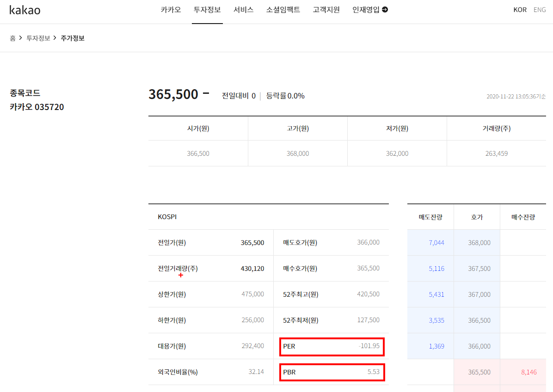Click the 외국인비율(%) row label
553x392 pixels.
pos(178,372)
